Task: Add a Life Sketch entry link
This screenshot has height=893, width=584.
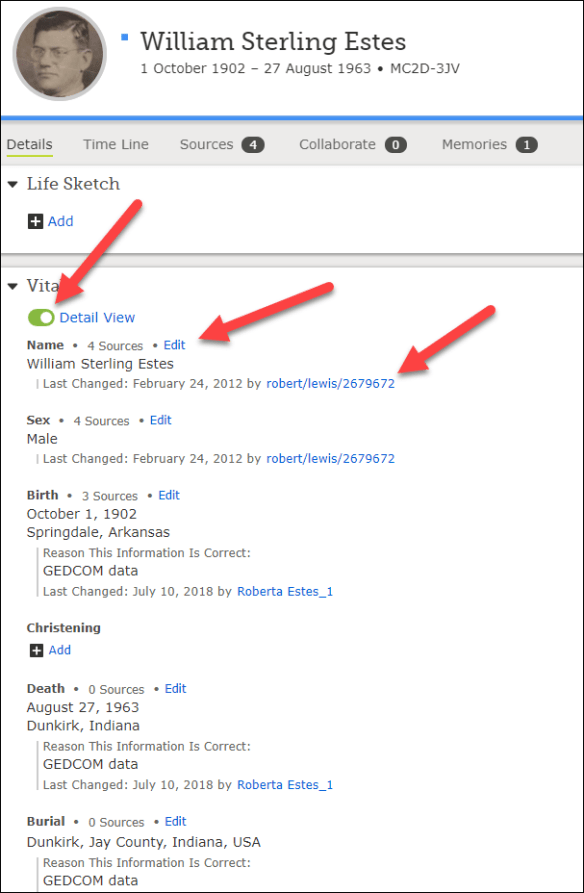Action: tap(60, 221)
